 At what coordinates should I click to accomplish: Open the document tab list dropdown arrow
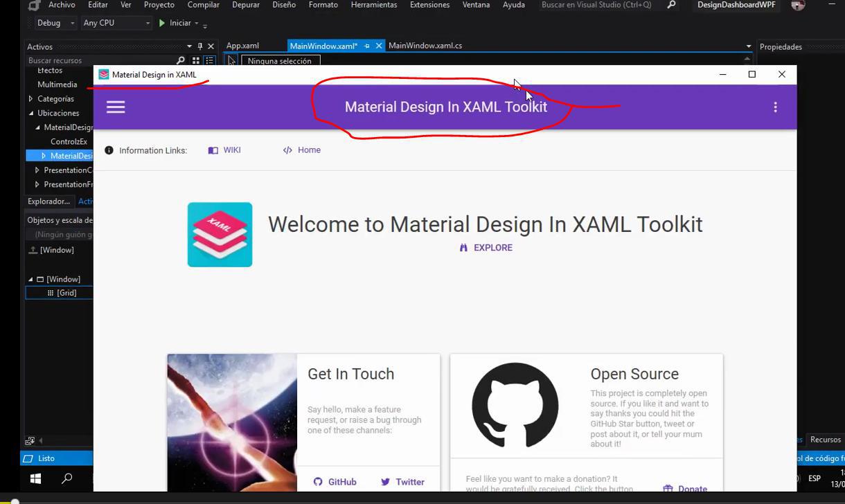point(748,46)
